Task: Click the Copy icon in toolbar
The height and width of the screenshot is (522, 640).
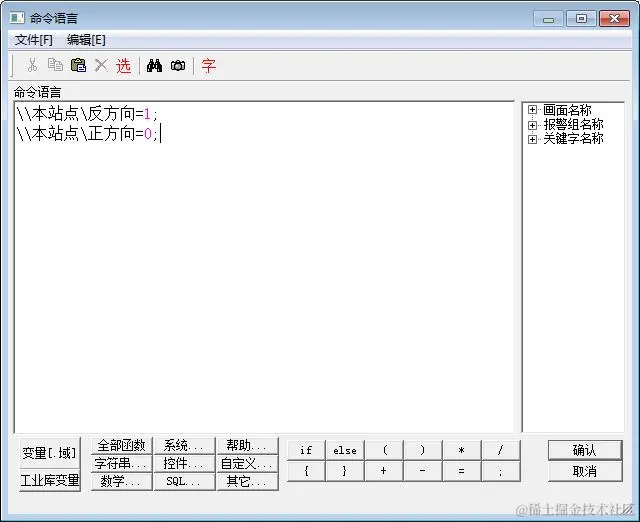Action: pyautogui.click(x=55, y=65)
